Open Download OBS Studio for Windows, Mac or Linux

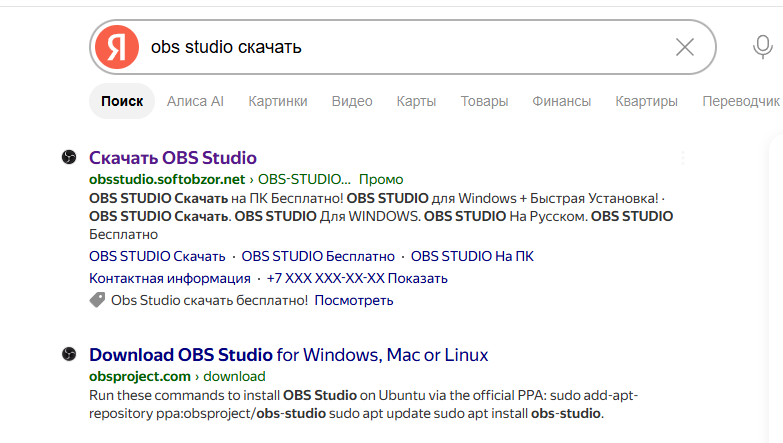(289, 355)
